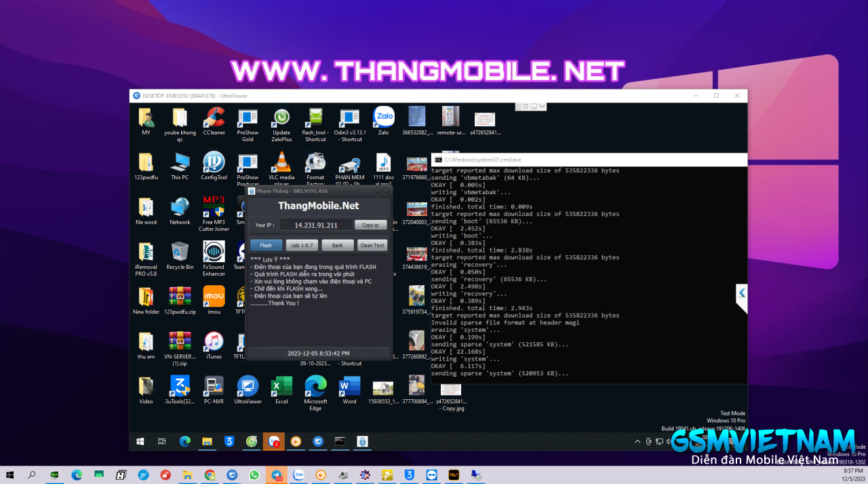Click the Flash button in ThangMobile tool

(266, 245)
